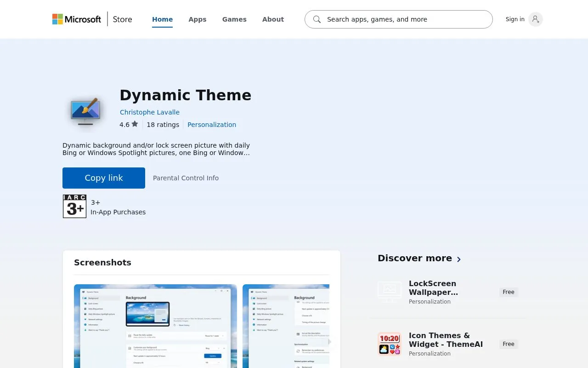Switch to the Apps tab

click(x=197, y=19)
